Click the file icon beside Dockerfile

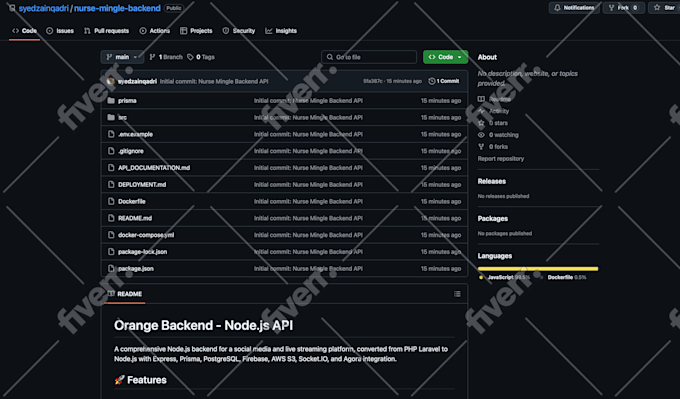111,202
